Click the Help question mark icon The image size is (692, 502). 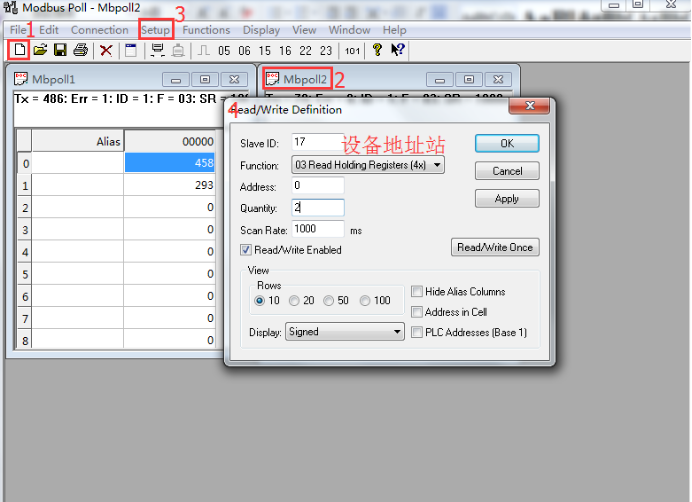pos(377,50)
